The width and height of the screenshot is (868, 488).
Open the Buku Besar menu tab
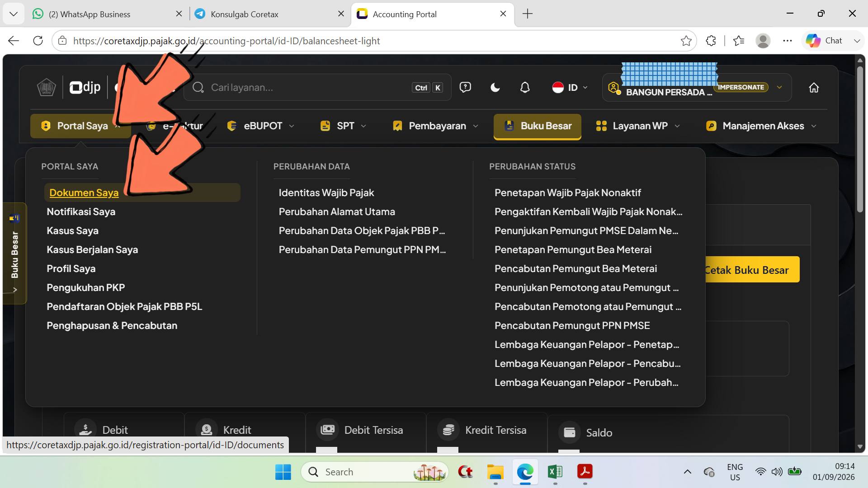(537, 126)
